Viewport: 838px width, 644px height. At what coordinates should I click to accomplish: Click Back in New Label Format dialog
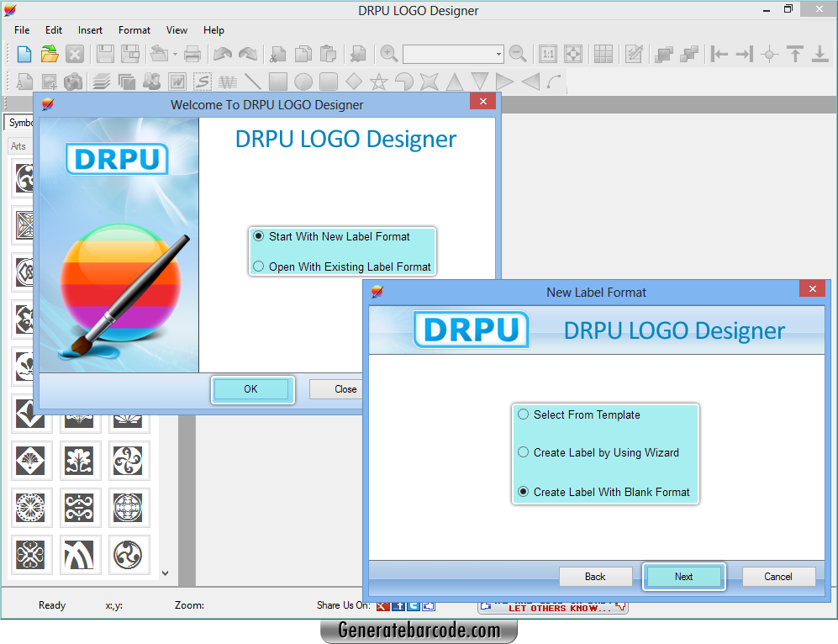click(595, 577)
